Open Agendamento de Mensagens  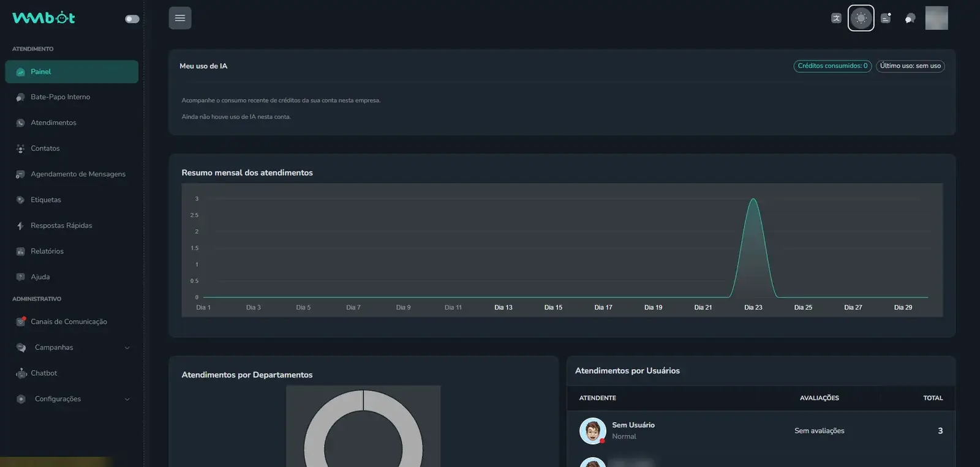[x=78, y=174]
